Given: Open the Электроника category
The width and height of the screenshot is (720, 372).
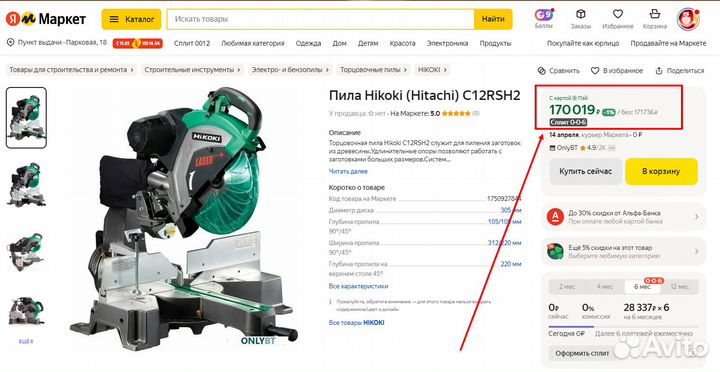Looking at the screenshot, I should [447, 44].
